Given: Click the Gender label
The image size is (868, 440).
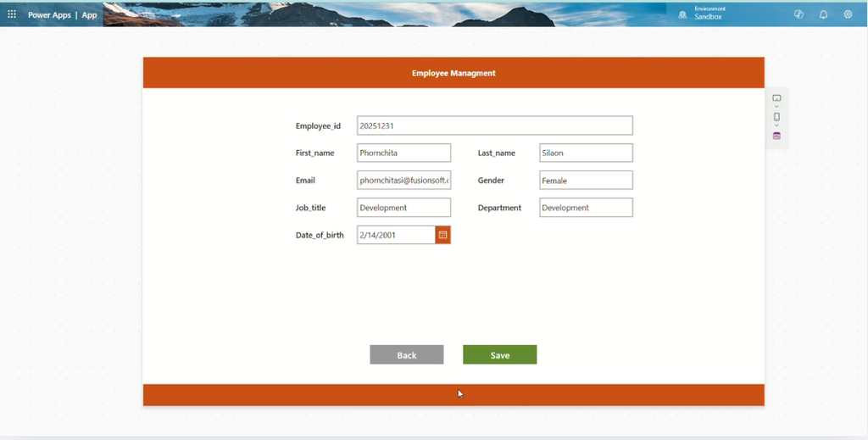Looking at the screenshot, I should pos(491,181).
